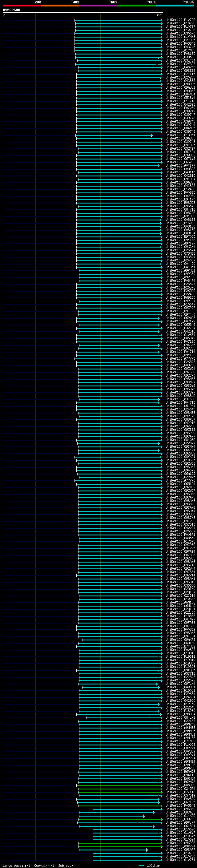Select the UniRef100_O20253 label
Image resolution: width=197 pixels, height=868 pixels.
(x=180, y=78)
